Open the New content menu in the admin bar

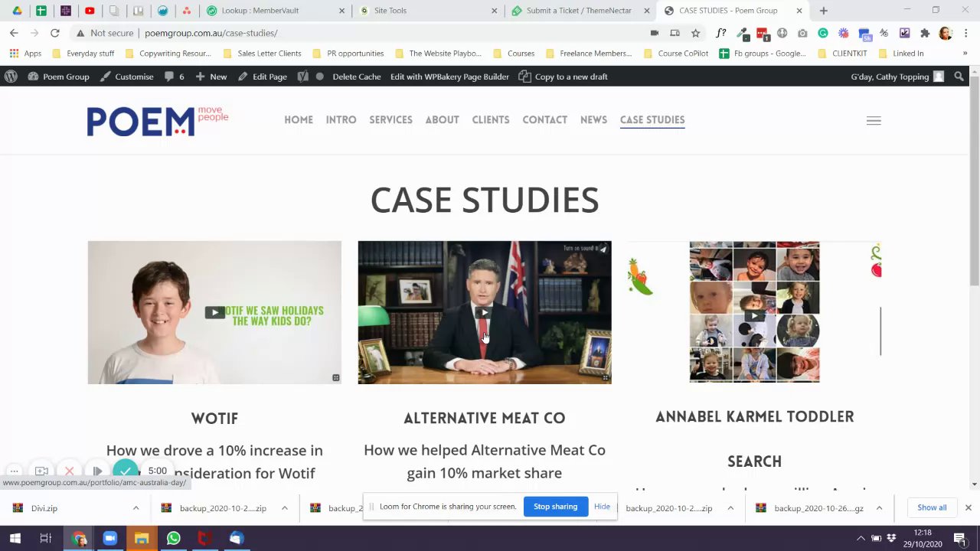(x=211, y=77)
